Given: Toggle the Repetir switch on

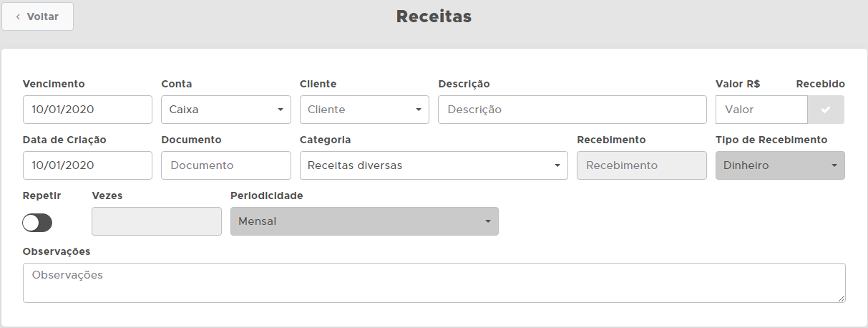Looking at the screenshot, I should point(37,223).
